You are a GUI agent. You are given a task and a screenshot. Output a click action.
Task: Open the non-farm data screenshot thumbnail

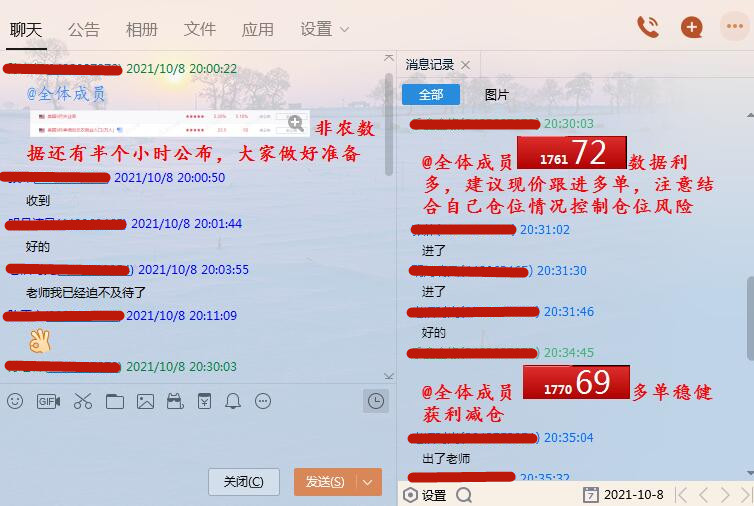pyautogui.click(x=169, y=124)
